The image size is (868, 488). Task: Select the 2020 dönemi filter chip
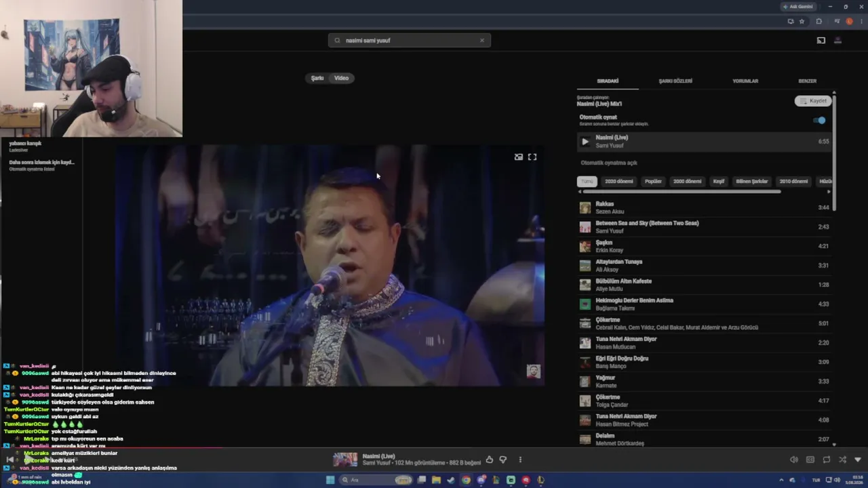pos(619,182)
